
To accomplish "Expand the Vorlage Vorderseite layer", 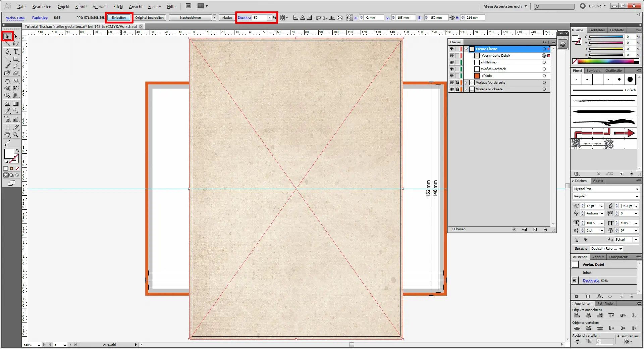I will (x=466, y=83).
